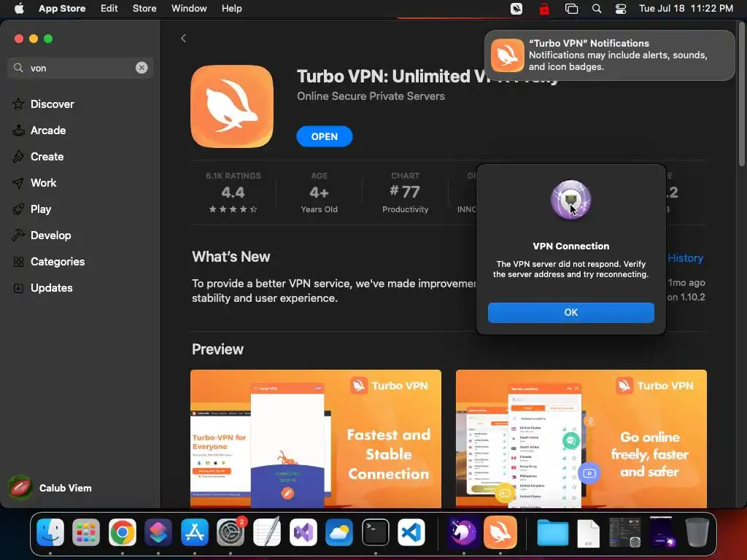Image resolution: width=747 pixels, height=560 pixels.
Task: Click the Create paintbrush icon
Action: click(18, 156)
